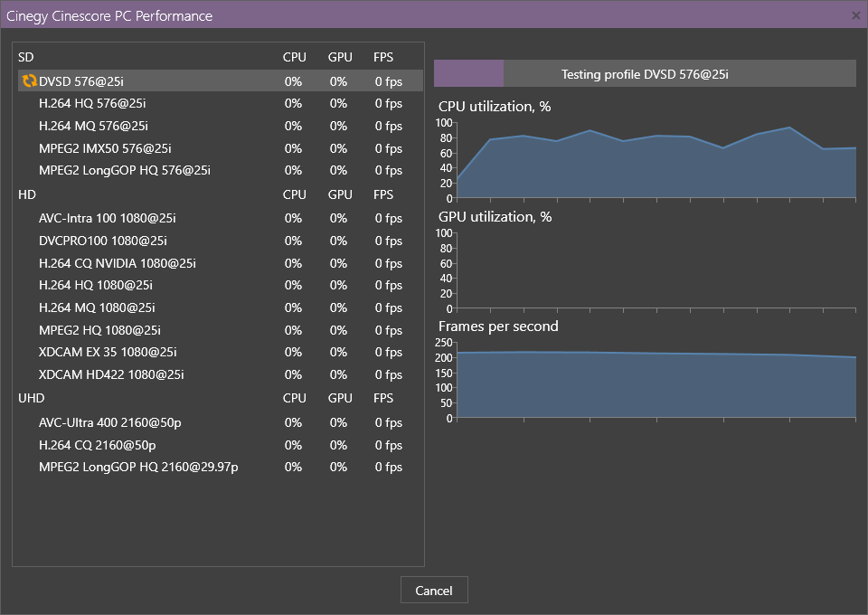Click the 'GPU utilization, %' chart title

pyautogui.click(x=495, y=216)
